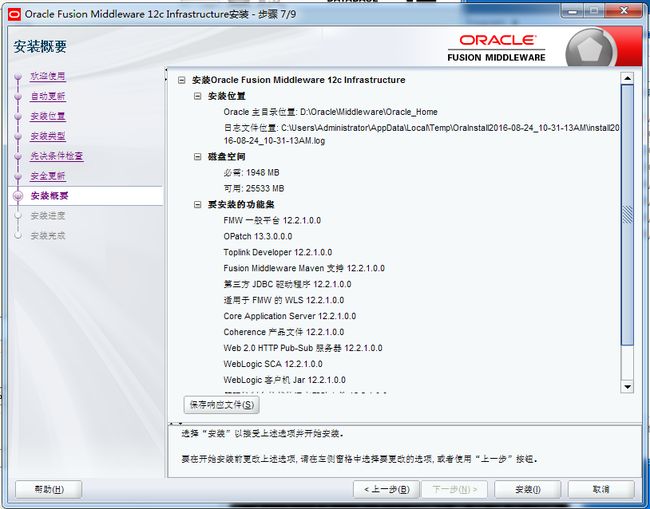Select the 适用于 FMW 的 WLS row
Viewport: 650px width, 509px height.
coord(284,300)
